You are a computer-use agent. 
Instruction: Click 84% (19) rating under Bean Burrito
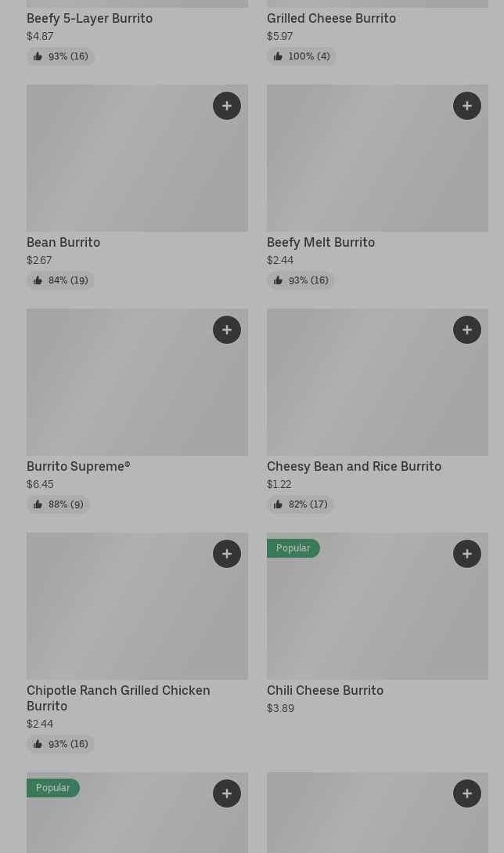(x=60, y=280)
